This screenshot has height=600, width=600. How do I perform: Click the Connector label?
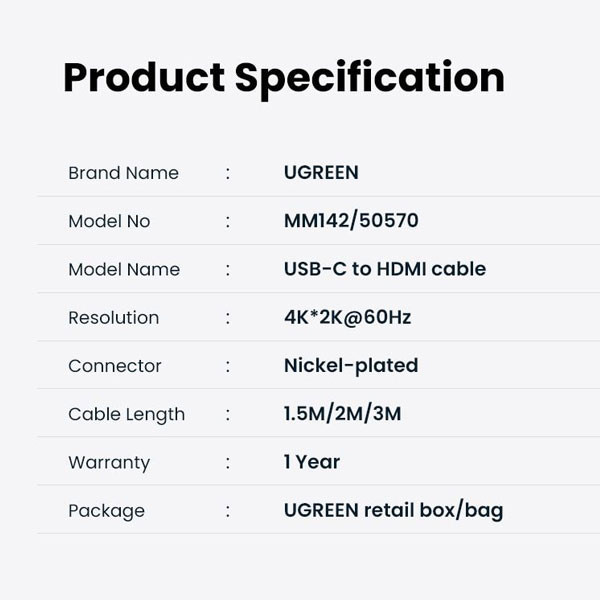point(115,366)
